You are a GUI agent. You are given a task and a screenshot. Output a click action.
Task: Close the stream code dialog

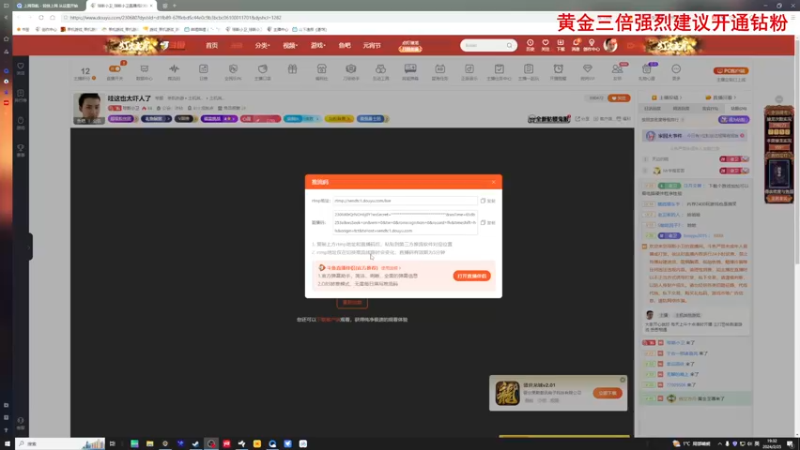tap(493, 182)
